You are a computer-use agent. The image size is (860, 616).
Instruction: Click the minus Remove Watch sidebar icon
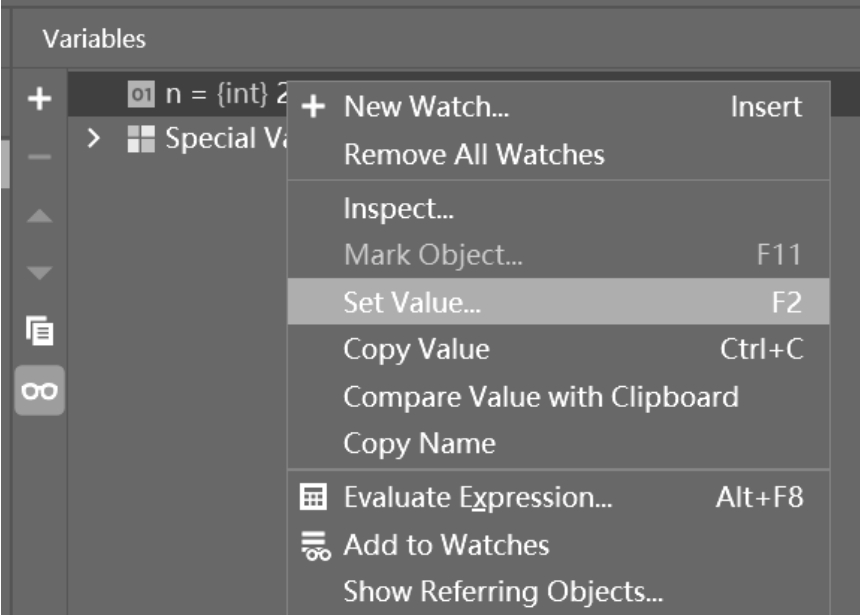coord(40,158)
